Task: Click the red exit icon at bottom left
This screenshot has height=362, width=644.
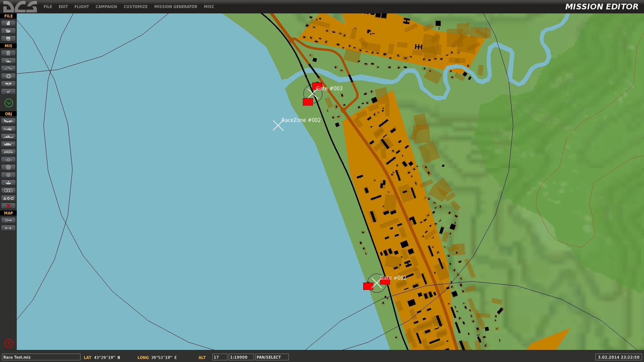Action: coord(9,343)
